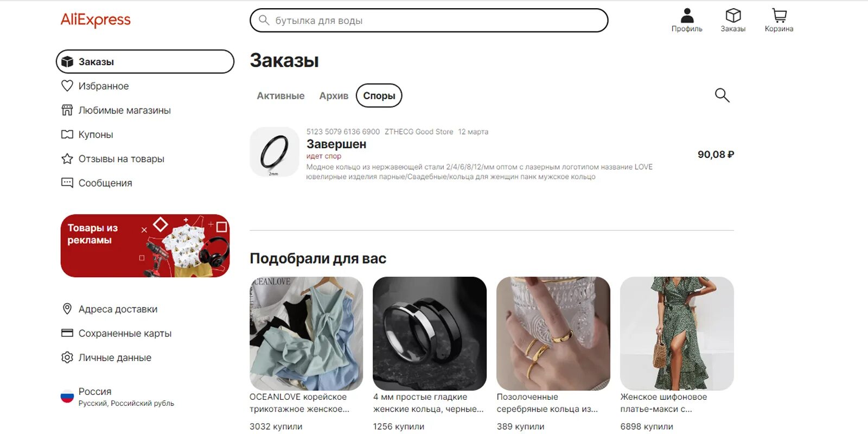The width and height of the screenshot is (868, 434).
Task: Open Купоны in sidebar
Action: (x=87, y=135)
